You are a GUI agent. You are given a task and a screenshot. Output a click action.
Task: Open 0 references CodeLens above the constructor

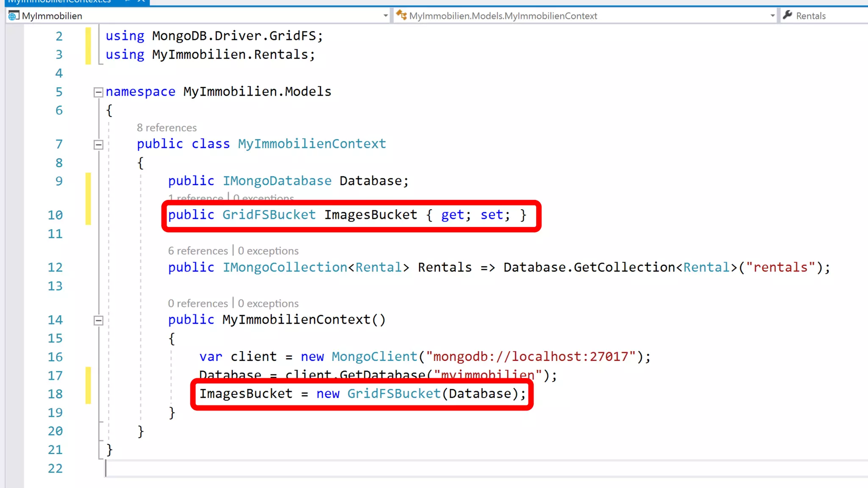click(x=198, y=303)
